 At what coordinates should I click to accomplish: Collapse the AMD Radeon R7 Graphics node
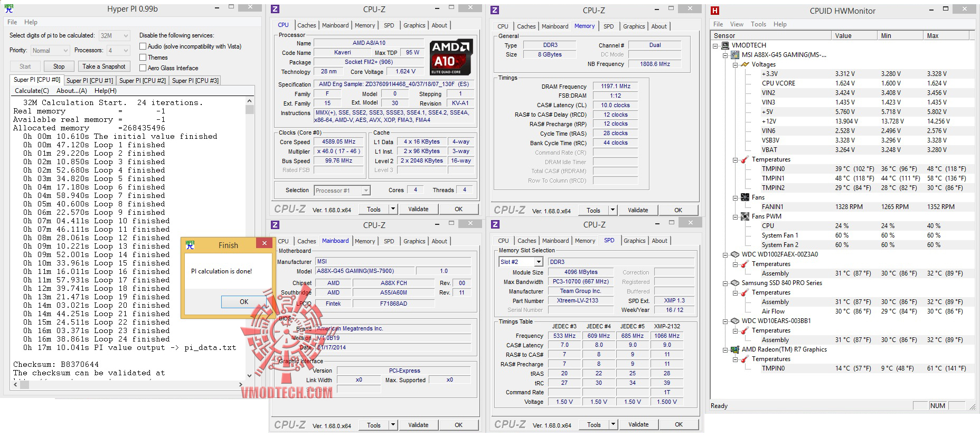(x=725, y=349)
